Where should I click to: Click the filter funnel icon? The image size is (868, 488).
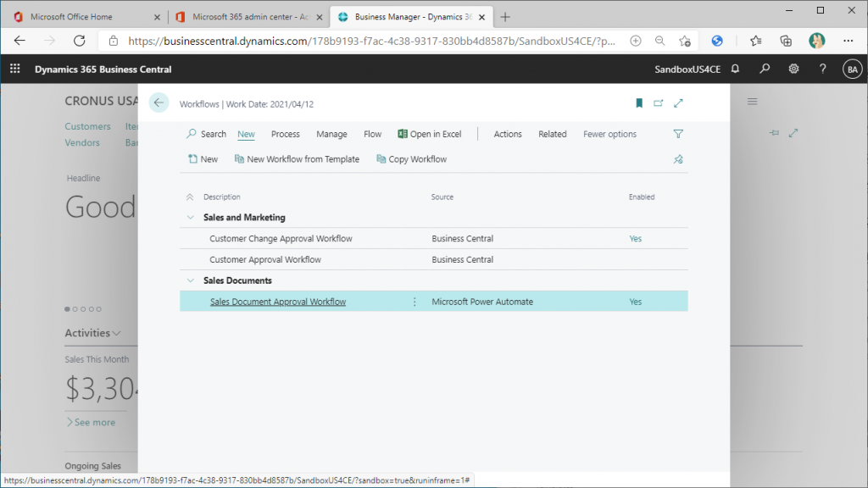[x=677, y=134]
